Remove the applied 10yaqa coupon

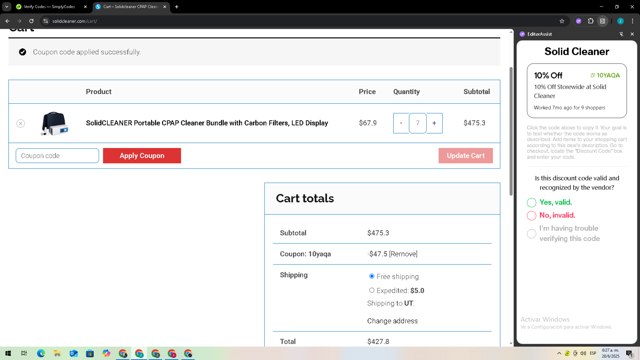pos(403,254)
